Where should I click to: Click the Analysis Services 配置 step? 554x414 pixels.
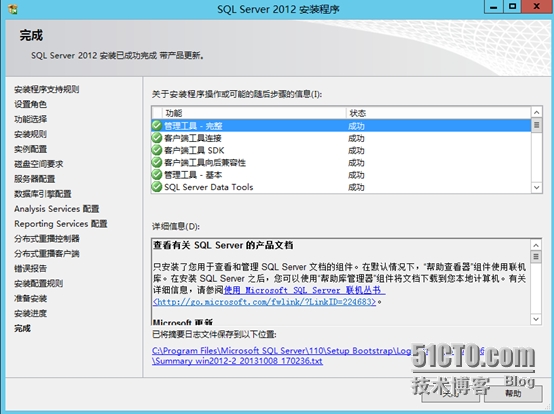click(x=57, y=209)
